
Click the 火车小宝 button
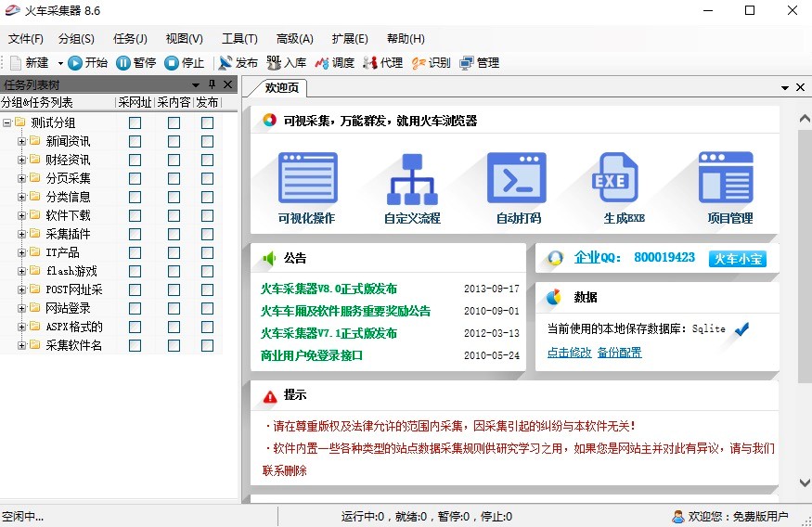point(738,258)
